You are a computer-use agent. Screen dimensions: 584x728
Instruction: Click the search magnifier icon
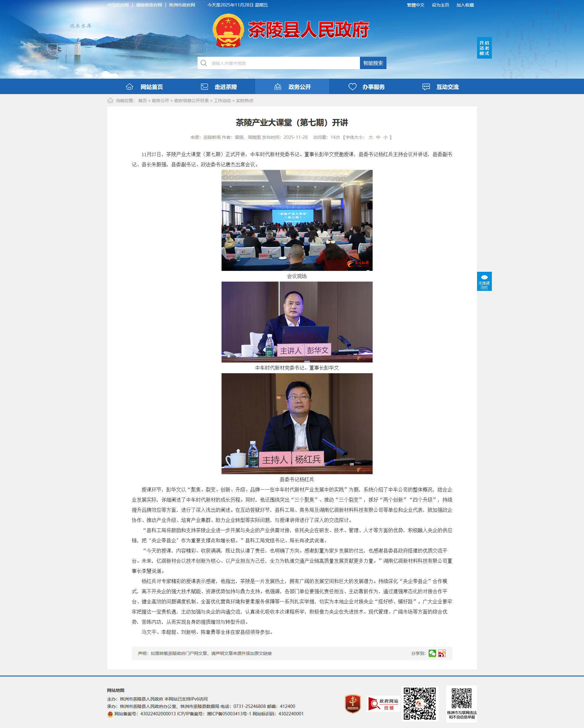click(203, 63)
